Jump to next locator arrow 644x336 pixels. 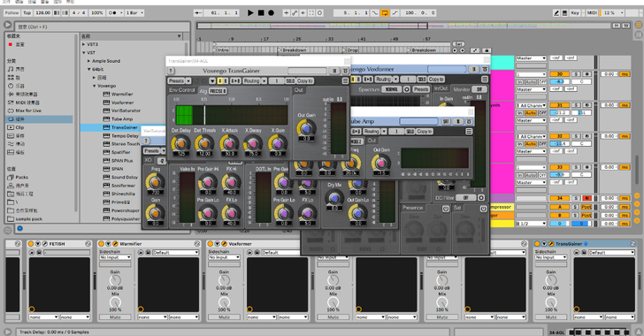click(x=462, y=50)
